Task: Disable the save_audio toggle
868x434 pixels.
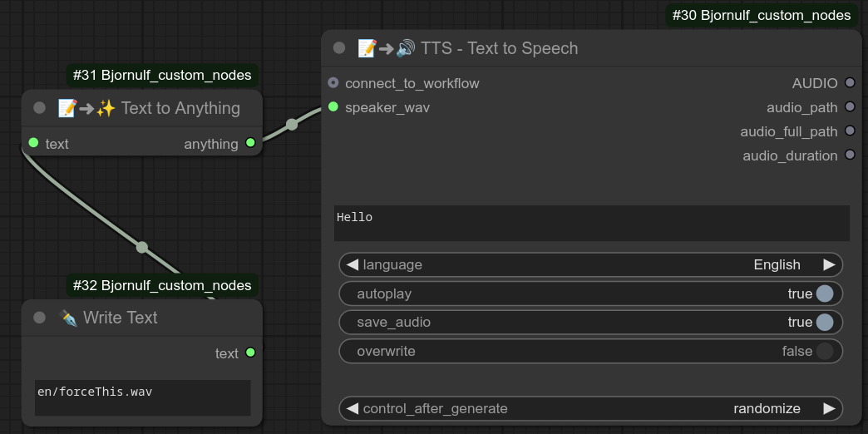Action: tap(824, 322)
